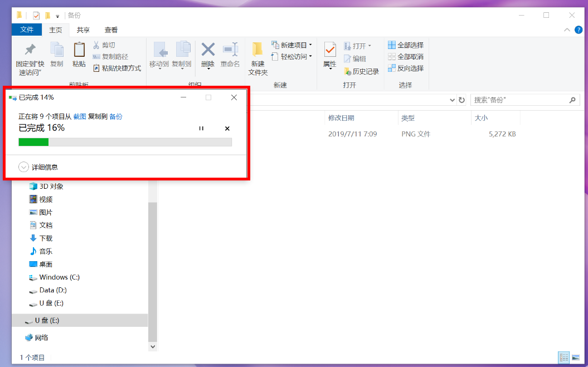Image resolution: width=588 pixels, height=367 pixels.
Task: Open the 轻松访问 dropdown menu
Action: point(292,57)
